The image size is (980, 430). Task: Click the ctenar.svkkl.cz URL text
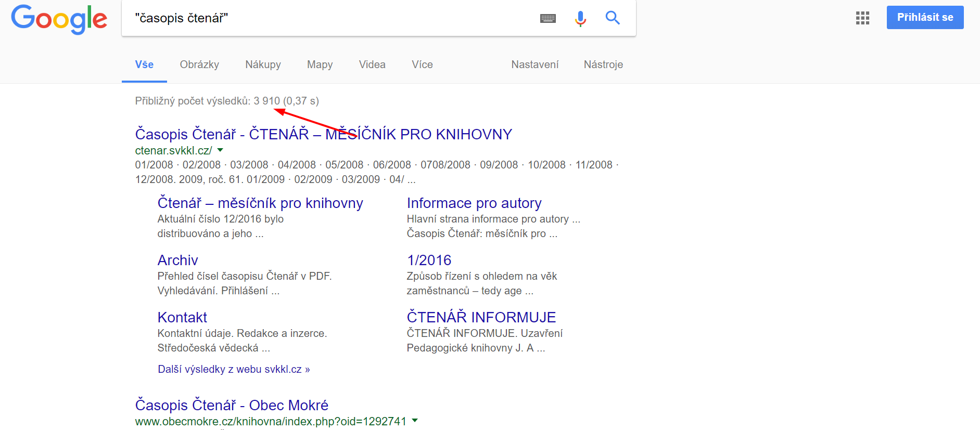tap(173, 151)
